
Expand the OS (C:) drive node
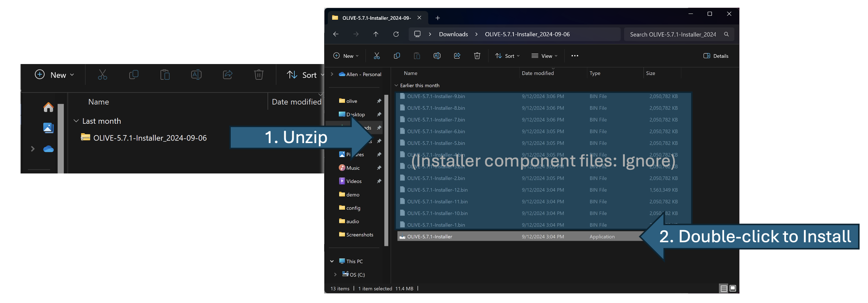pyautogui.click(x=335, y=274)
